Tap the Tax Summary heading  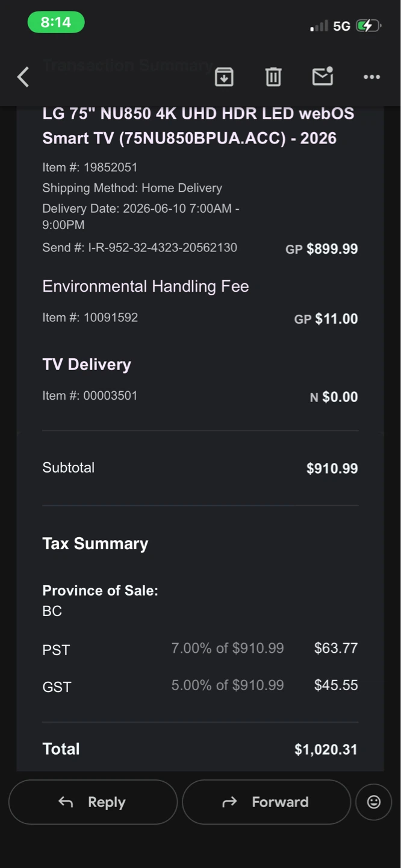tap(95, 544)
